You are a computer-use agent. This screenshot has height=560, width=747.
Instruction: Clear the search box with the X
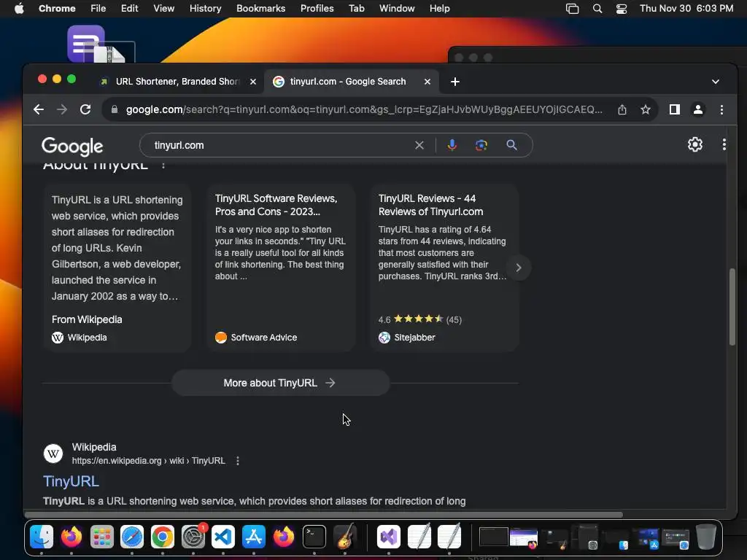click(419, 145)
